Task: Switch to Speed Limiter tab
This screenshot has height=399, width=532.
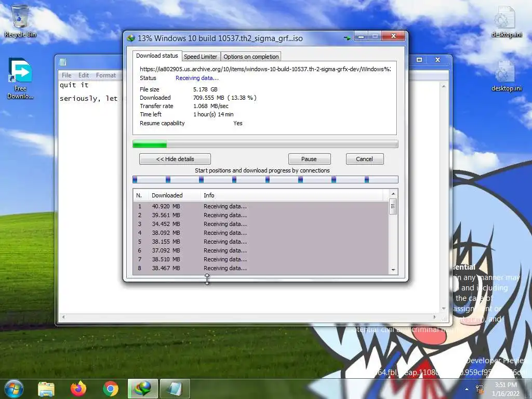Action: [x=201, y=57]
